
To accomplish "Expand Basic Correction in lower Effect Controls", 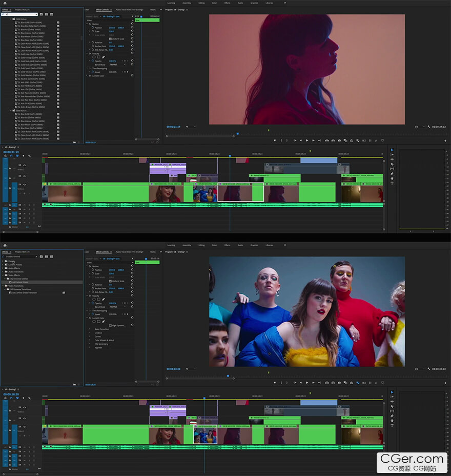I will [x=89, y=329].
